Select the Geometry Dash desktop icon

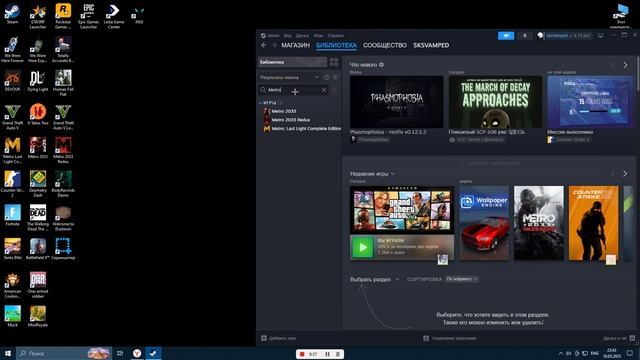38,184
